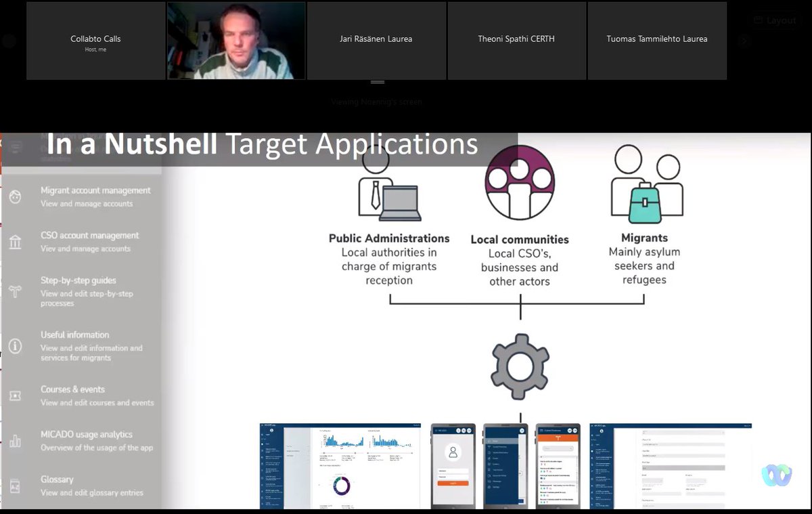This screenshot has height=514, width=812.
Task: Select the Jari Räsänen Laurea tile
Action: 376,41
